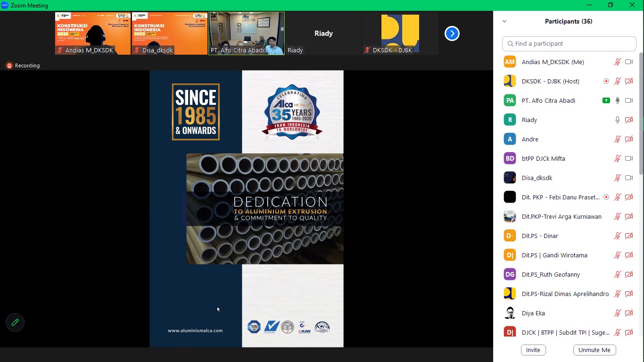Screen dimensions: 644x362
Task: Click camera icon for Disa_dksdk participant row
Action: point(629,178)
